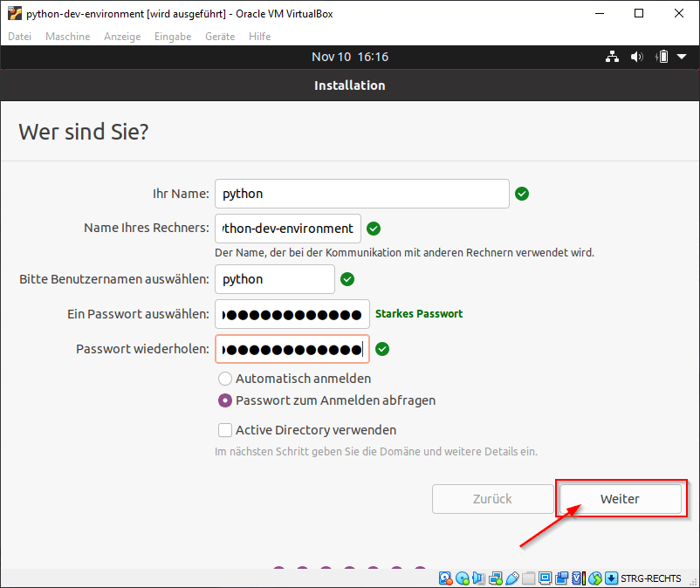Open the VirtualBox hard disk activity status icon
The image size is (700, 588).
coord(445,578)
